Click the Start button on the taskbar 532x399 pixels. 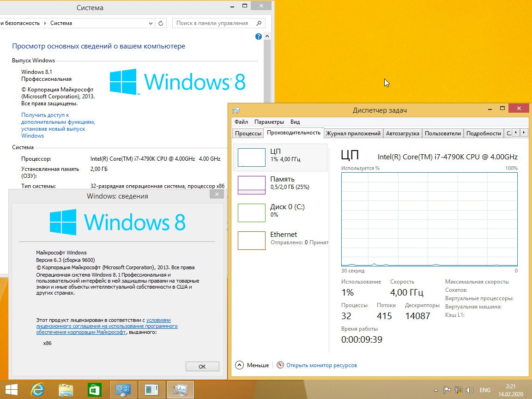pos(12,390)
